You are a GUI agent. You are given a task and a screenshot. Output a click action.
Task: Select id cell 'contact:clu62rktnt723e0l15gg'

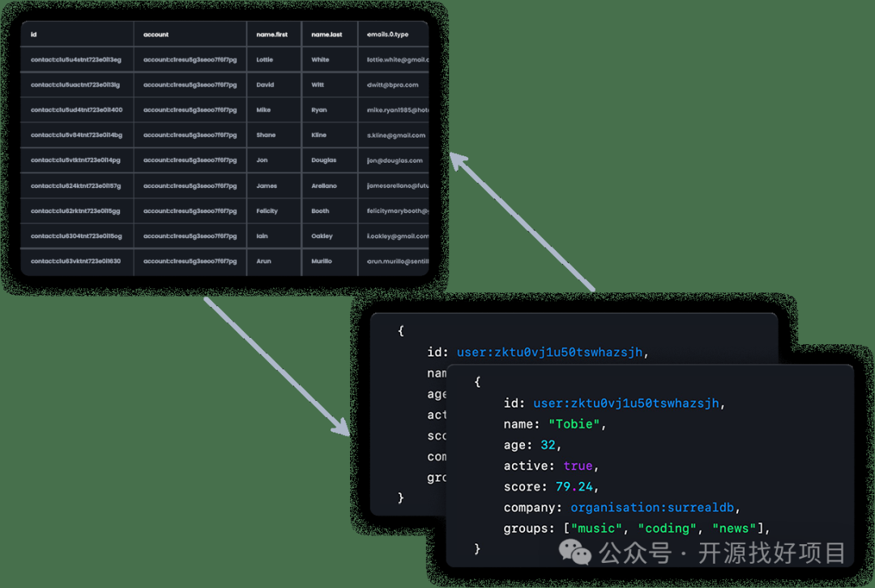75,211
